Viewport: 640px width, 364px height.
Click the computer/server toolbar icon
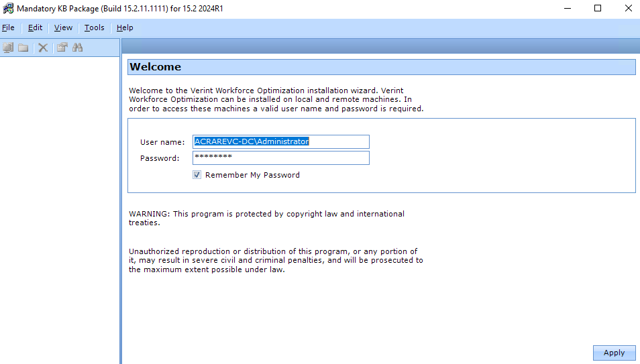click(8, 48)
